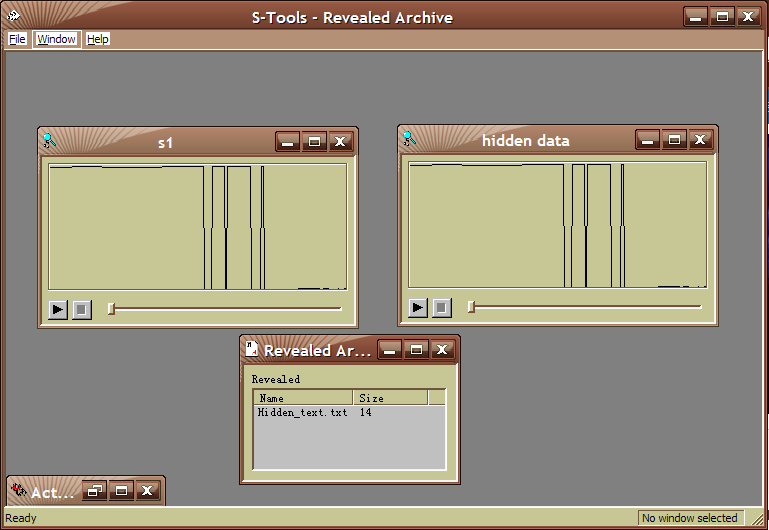This screenshot has width=769, height=530.
Task: Play the hidden data audio
Action: pyautogui.click(x=418, y=307)
